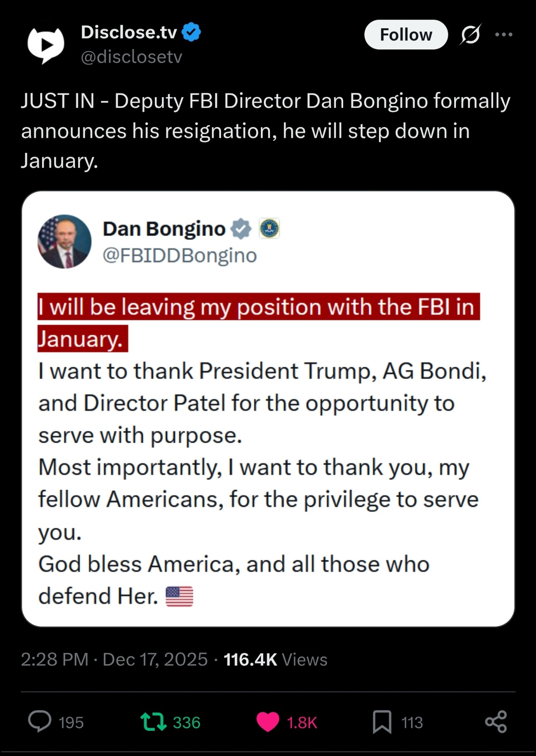This screenshot has width=536, height=756.
Task: Click Dan Bongino's gray verified badge
Action: tap(241, 229)
